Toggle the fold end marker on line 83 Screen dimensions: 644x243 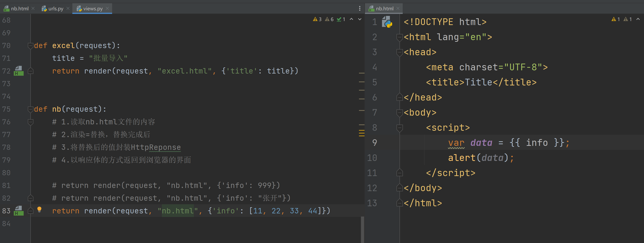point(30,211)
